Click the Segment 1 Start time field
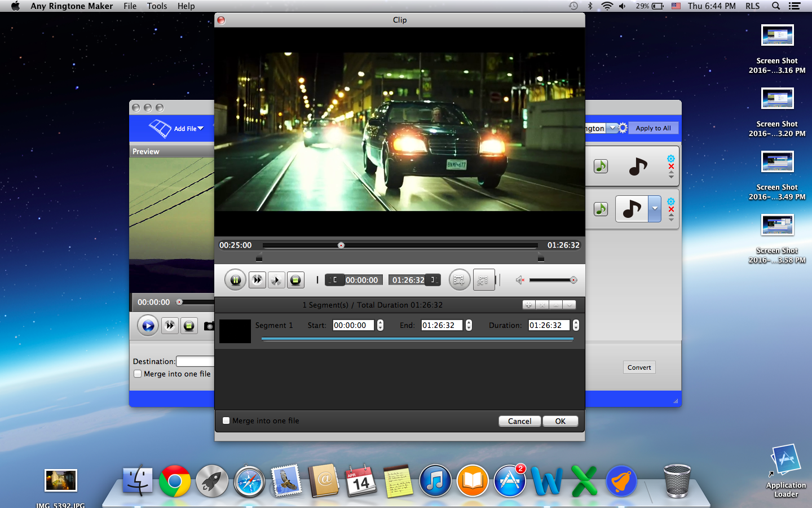This screenshot has width=812, height=508. click(354, 325)
